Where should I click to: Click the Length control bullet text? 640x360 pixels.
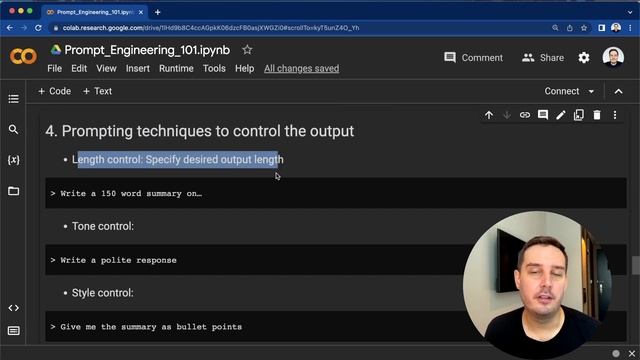(x=178, y=160)
